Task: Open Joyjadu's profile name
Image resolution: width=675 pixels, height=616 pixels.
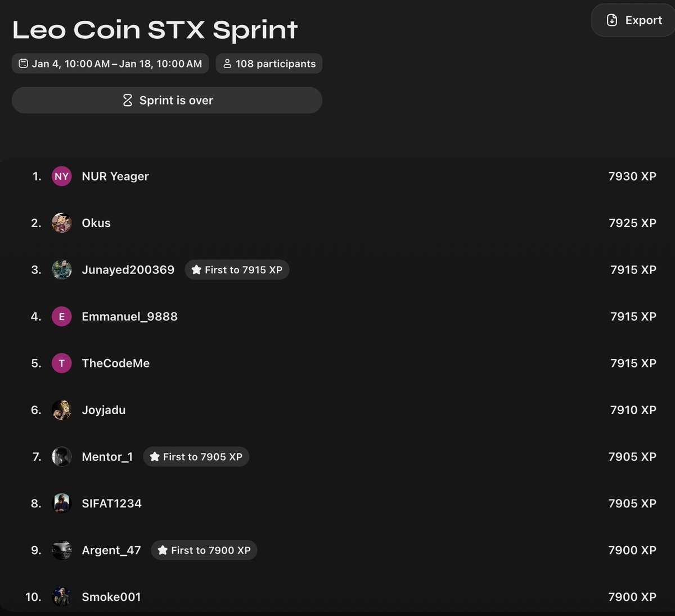Action: [103, 410]
